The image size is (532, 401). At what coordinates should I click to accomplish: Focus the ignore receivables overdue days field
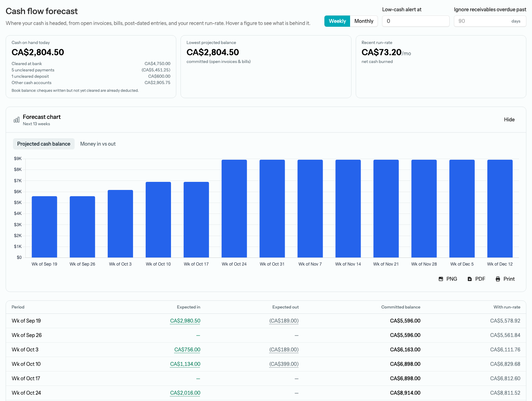coord(490,21)
